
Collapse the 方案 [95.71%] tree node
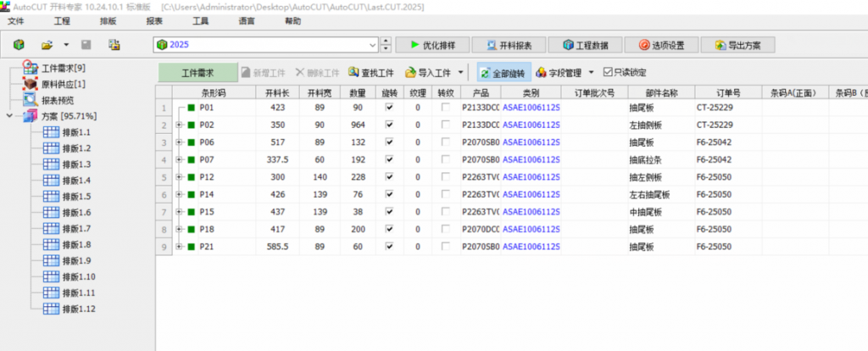pos(9,116)
